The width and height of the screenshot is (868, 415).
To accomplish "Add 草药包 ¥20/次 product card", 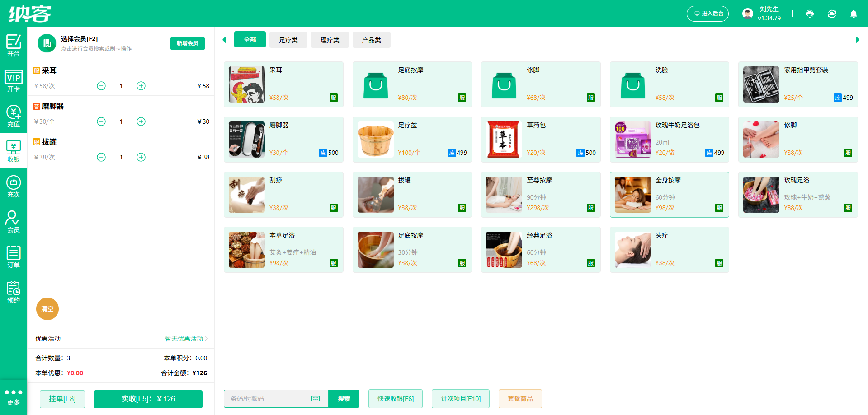I will pos(541,140).
